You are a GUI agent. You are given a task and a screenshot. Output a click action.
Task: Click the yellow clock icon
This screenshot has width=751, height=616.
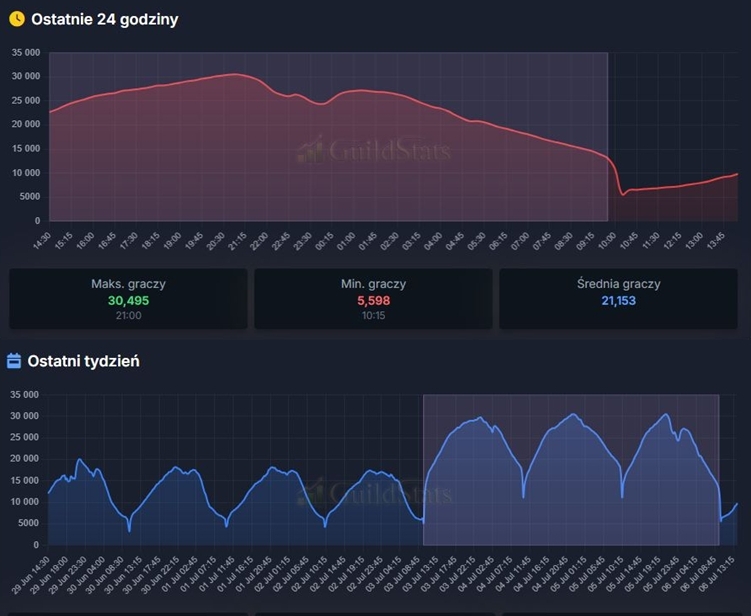[17, 19]
